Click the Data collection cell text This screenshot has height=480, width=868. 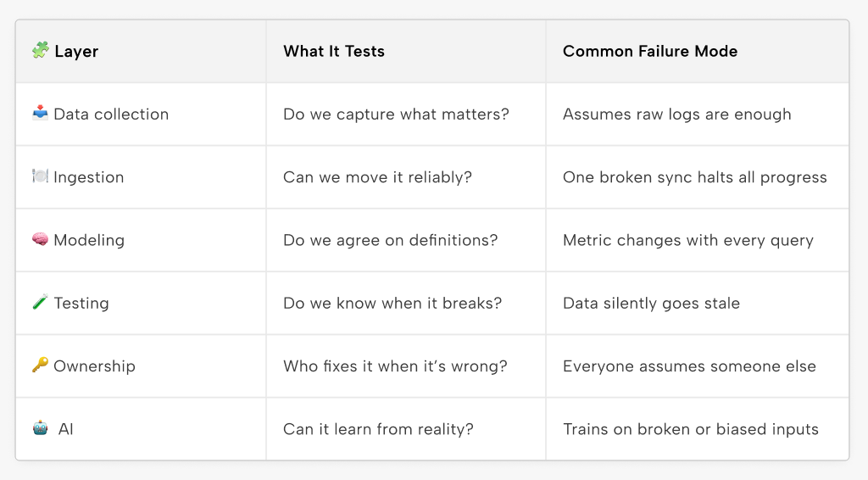(x=111, y=114)
